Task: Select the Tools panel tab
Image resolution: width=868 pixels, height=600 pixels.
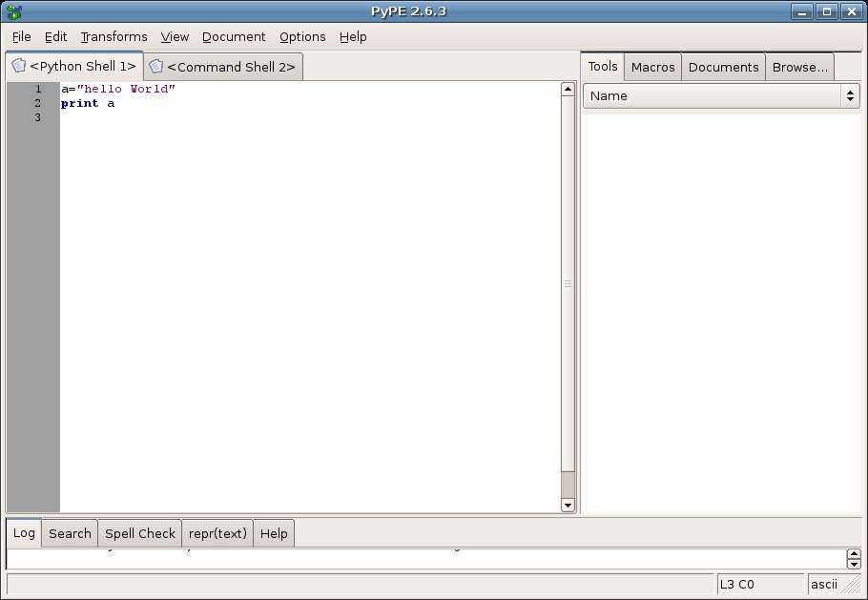Action: (602, 67)
